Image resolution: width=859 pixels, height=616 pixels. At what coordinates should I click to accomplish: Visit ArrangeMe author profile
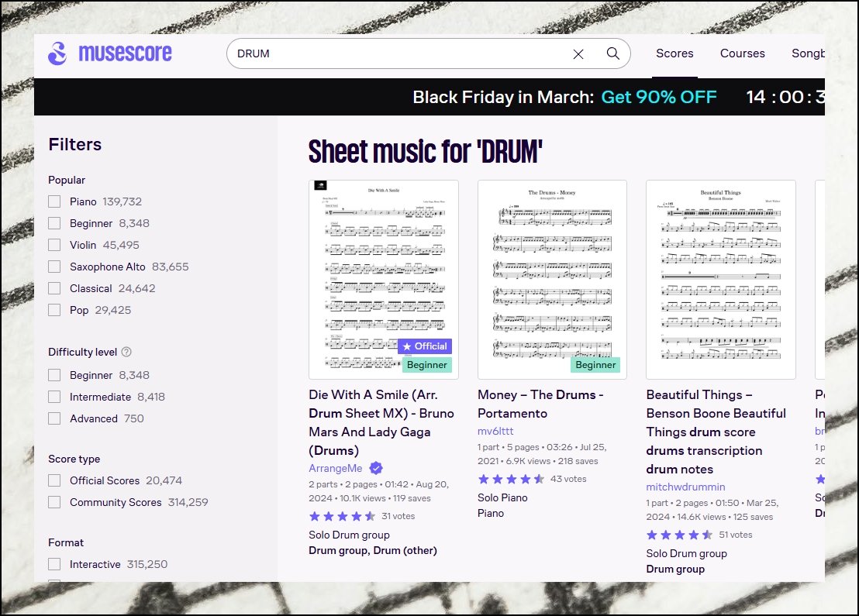(x=335, y=468)
